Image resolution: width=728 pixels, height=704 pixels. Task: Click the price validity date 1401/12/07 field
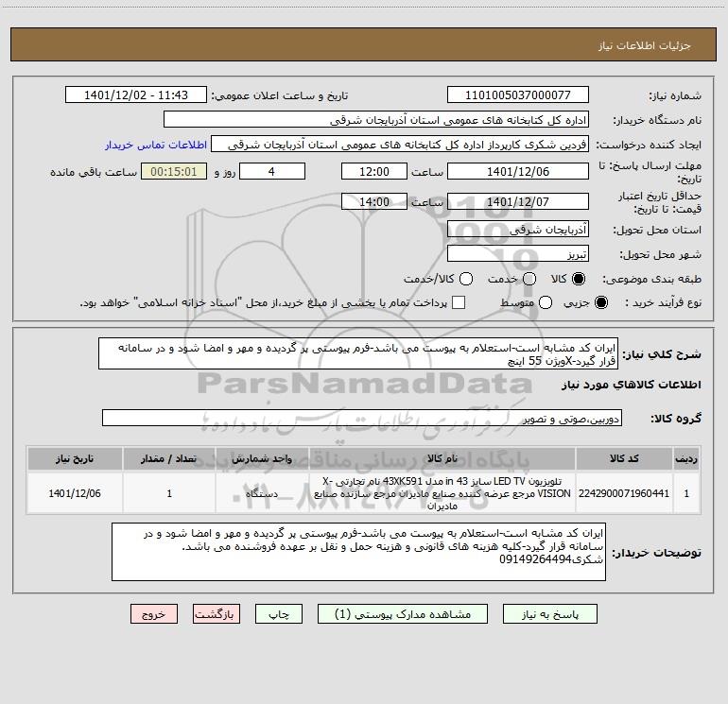[x=518, y=201]
